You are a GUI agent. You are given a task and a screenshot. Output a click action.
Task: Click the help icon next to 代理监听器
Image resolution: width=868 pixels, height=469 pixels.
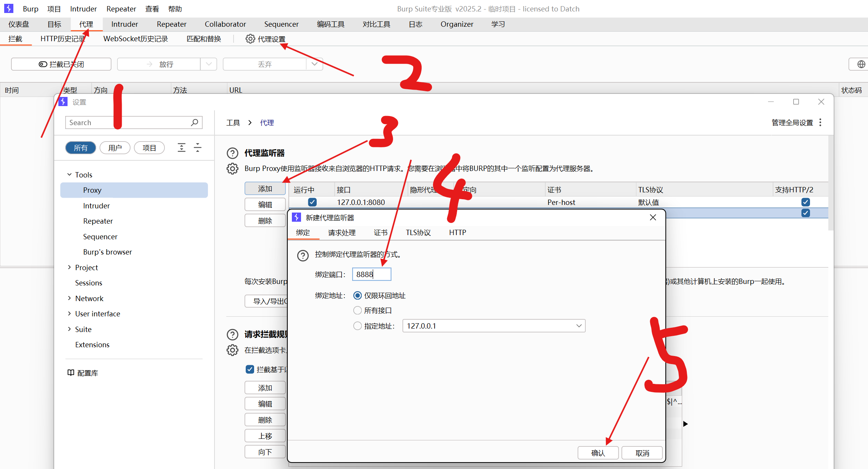[232, 153]
